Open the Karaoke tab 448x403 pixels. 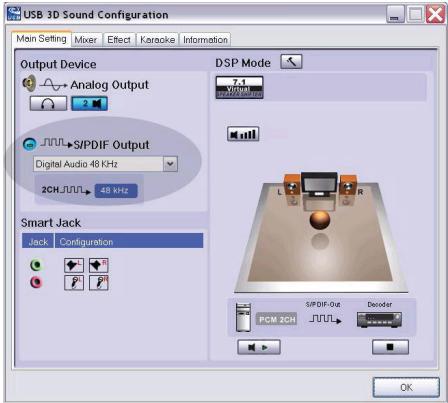pos(158,40)
